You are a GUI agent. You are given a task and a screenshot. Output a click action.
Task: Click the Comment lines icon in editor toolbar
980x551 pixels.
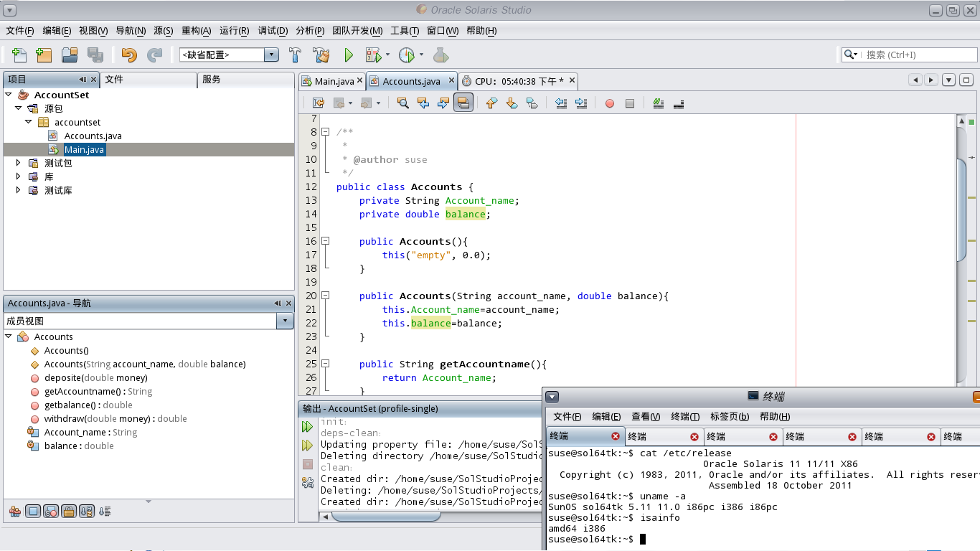click(659, 103)
